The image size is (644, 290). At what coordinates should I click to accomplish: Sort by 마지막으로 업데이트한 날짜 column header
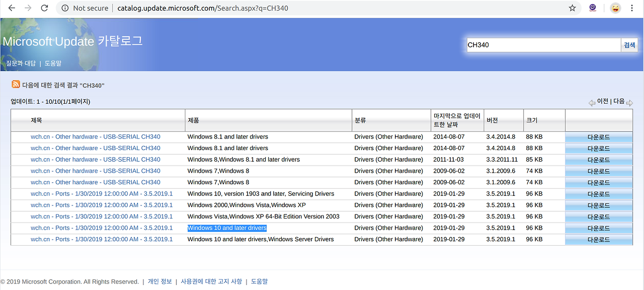coord(457,120)
